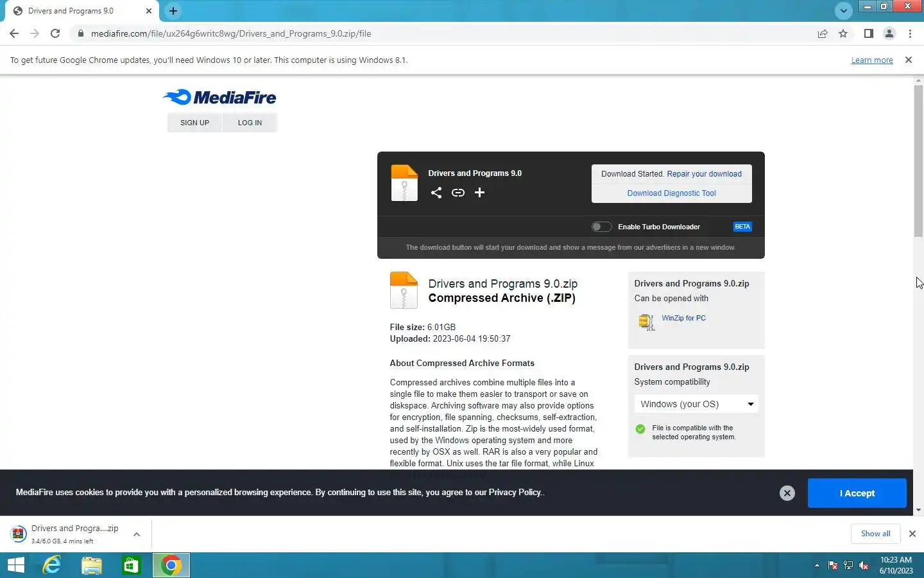The image size is (924, 578).
Task: Click the Action Center flag icon in tray
Action: point(833,566)
